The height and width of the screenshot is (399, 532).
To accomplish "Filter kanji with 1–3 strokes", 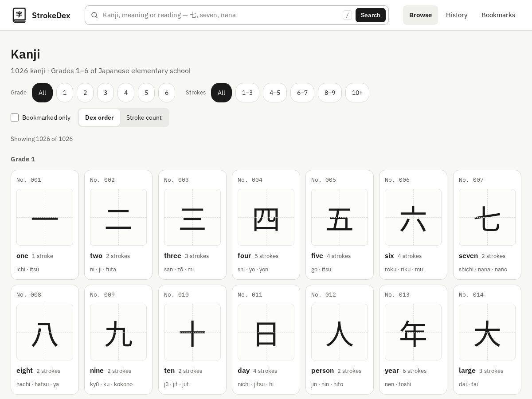I will (247, 93).
